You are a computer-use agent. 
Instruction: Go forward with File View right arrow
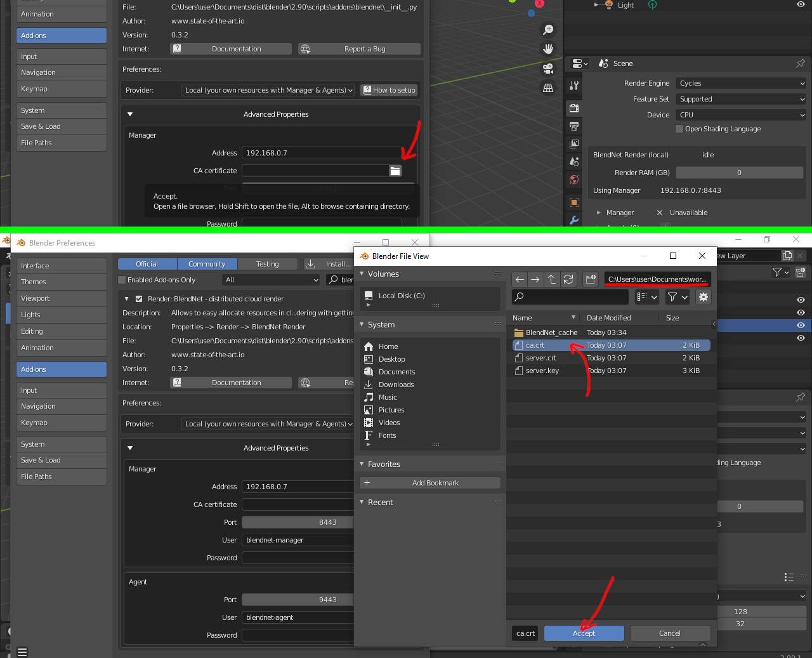coord(535,279)
